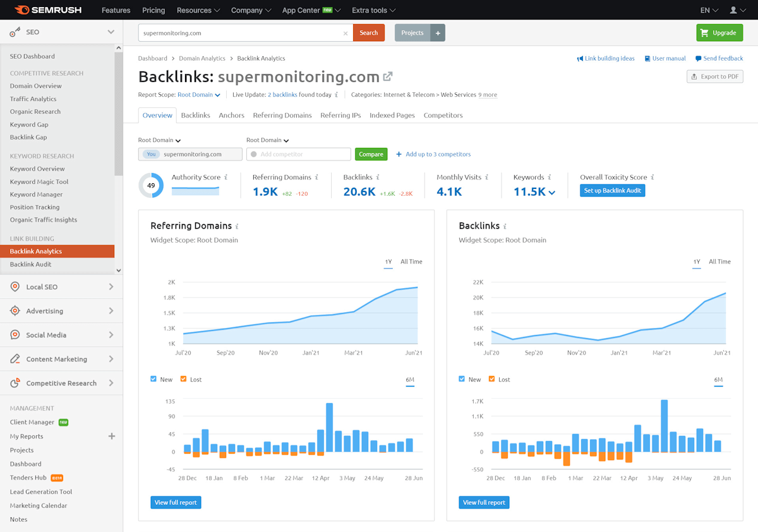The width and height of the screenshot is (758, 532).
Task: Click the Social Media icon
Action: point(15,335)
